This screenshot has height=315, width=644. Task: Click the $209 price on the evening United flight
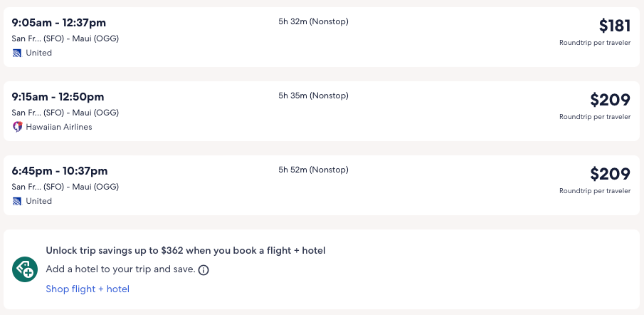point(610,175)
